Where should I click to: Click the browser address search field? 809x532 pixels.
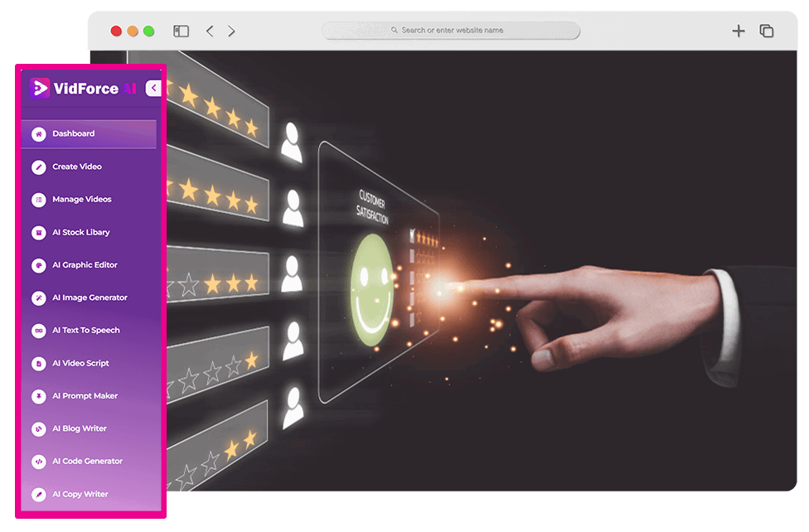tap(451, 31)
